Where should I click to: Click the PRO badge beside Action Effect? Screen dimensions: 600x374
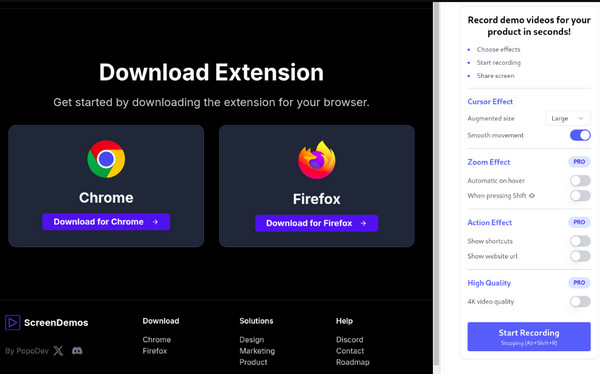click(579, 222)
